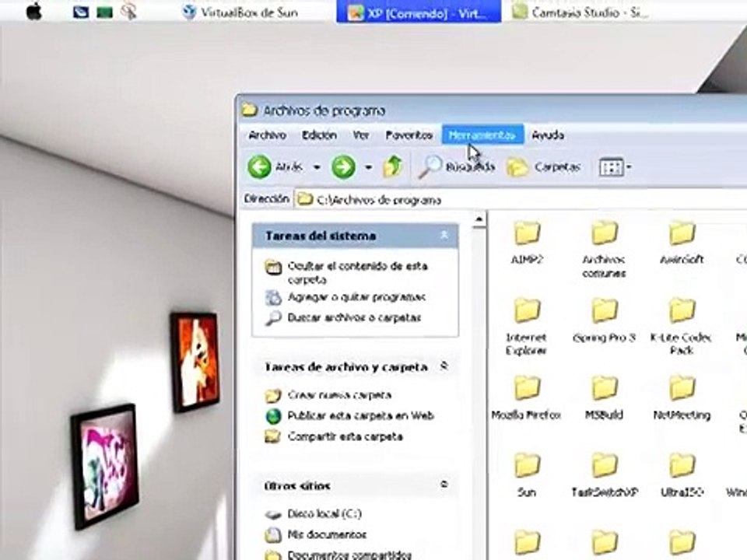Select the Internet Explorer folder
The height and width of the screenshot is (560, 747).
pos(526,327)
